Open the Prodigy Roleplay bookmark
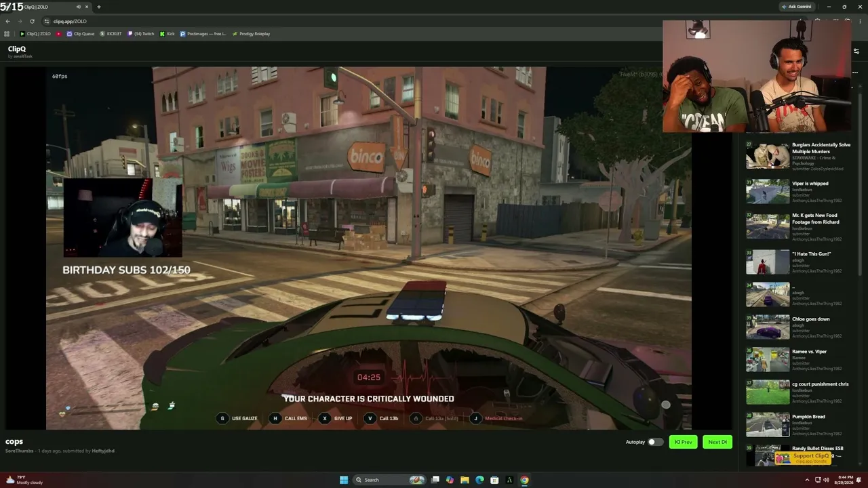 pos(251,34)
